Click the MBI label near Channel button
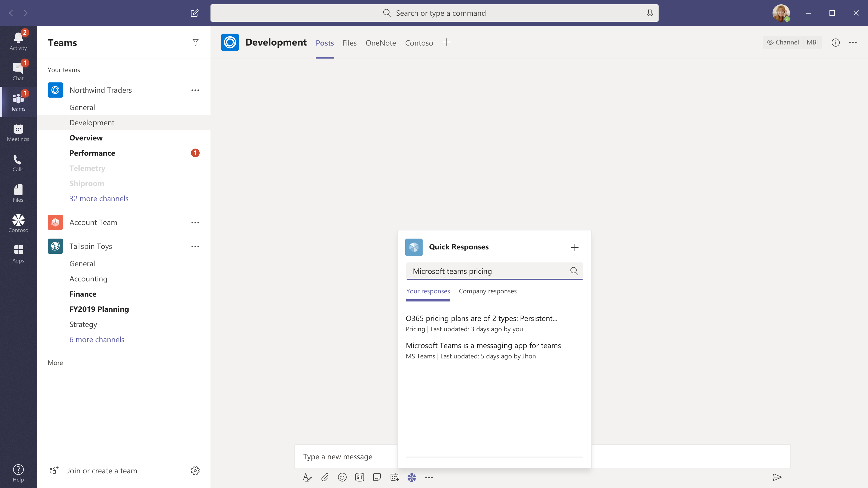The image size is (868, 488). (812, 42)
